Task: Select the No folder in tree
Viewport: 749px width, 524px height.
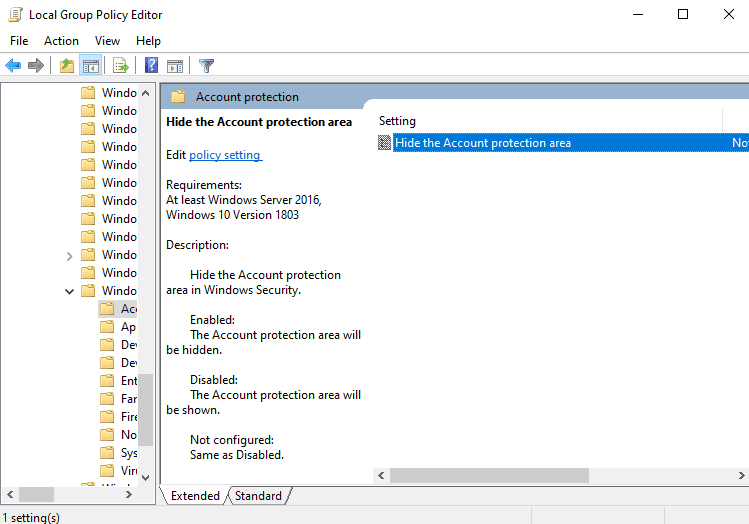Action: pyautogui.click(x=118, y=435)
